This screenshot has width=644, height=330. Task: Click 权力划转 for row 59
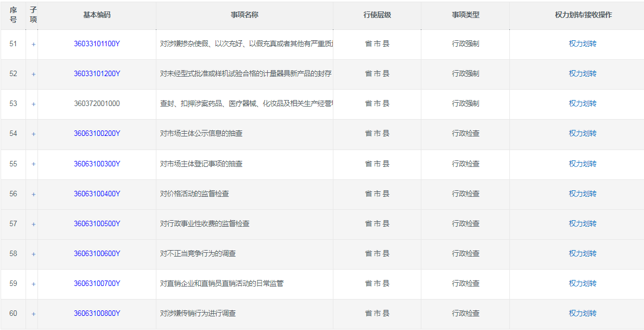pos(582,283)
